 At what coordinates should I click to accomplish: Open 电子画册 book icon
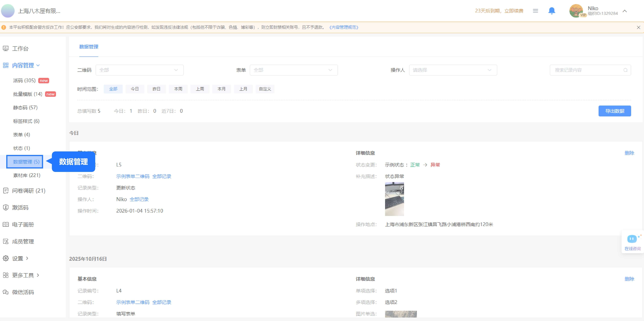pyautogui.click(x=5, y=224)
